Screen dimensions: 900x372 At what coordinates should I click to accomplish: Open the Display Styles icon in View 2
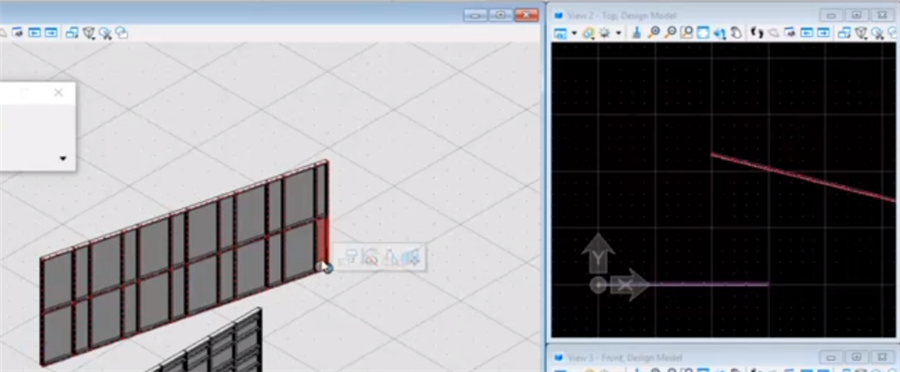tap(588, 33)
